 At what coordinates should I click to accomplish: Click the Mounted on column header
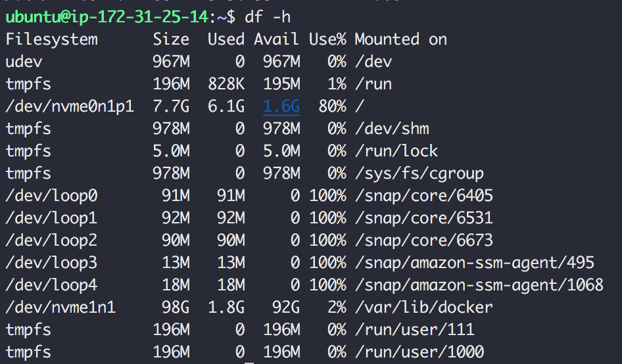point(400,39)
